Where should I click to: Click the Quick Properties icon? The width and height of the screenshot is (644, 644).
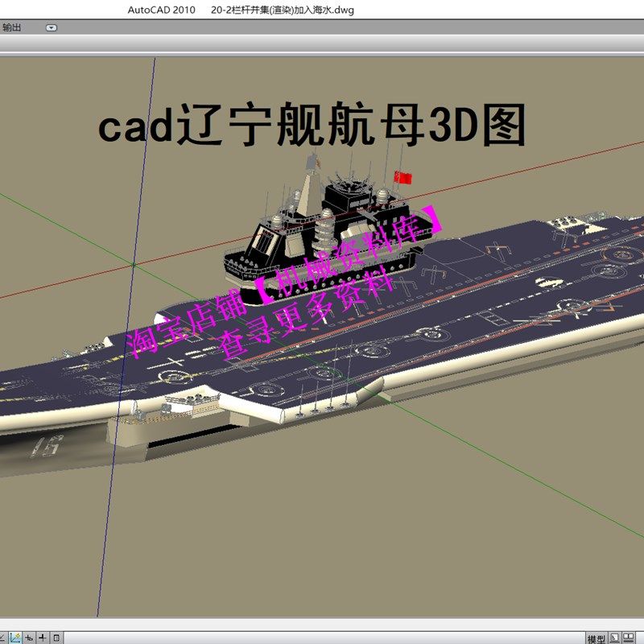coord(56,638)
